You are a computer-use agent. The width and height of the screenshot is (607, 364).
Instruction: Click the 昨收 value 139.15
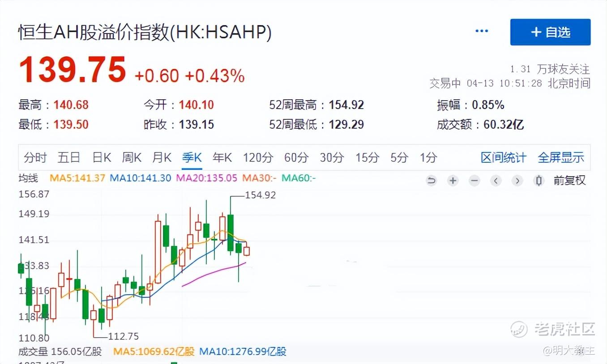(197, 124)
